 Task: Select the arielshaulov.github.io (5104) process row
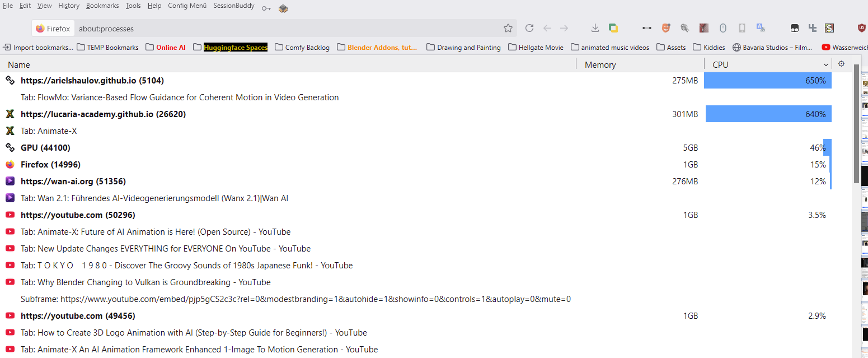(417, 81)
